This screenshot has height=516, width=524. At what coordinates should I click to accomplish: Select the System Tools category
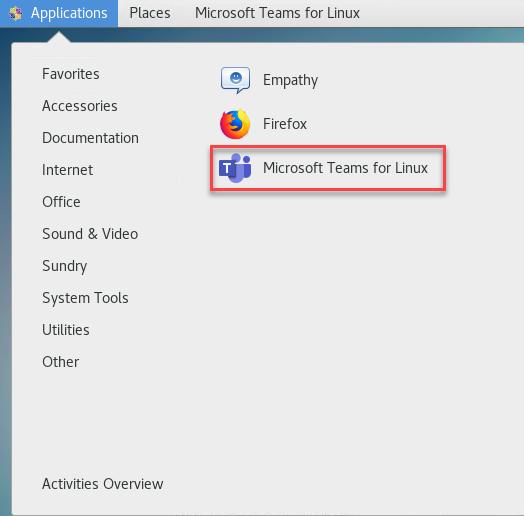click(85, 298)
